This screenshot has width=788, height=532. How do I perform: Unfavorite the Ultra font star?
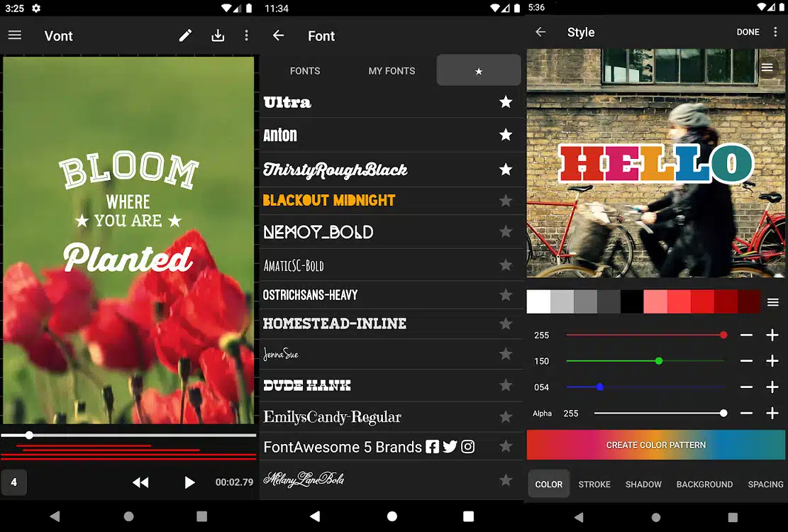pos(506,102)
